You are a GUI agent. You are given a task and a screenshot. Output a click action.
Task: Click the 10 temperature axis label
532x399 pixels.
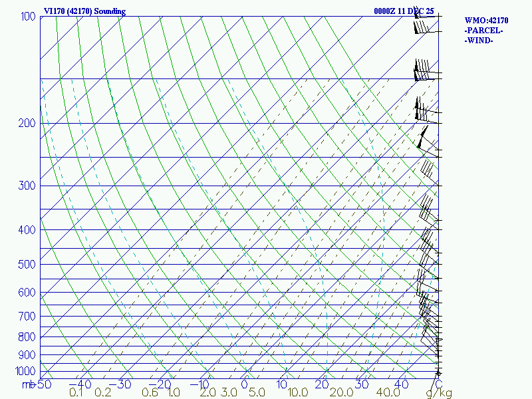click(x=282, y=384)
